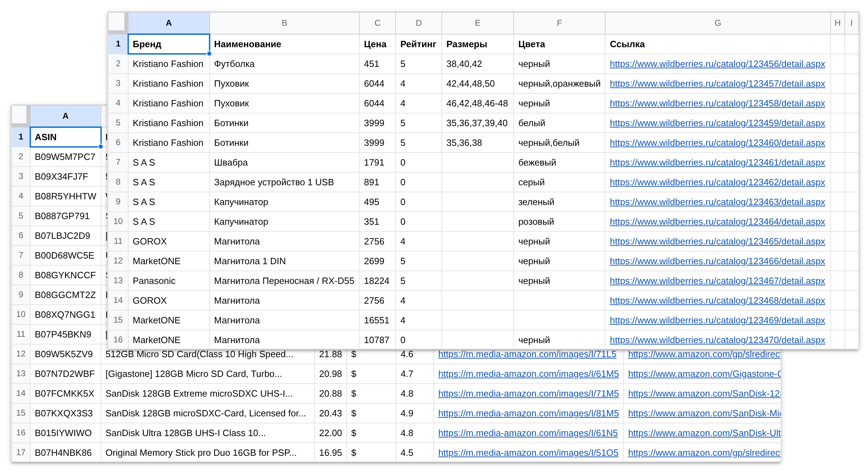Select row 7 header in front sheet
The height and width of the screenshot is (472, 868).
coord(118,162)
